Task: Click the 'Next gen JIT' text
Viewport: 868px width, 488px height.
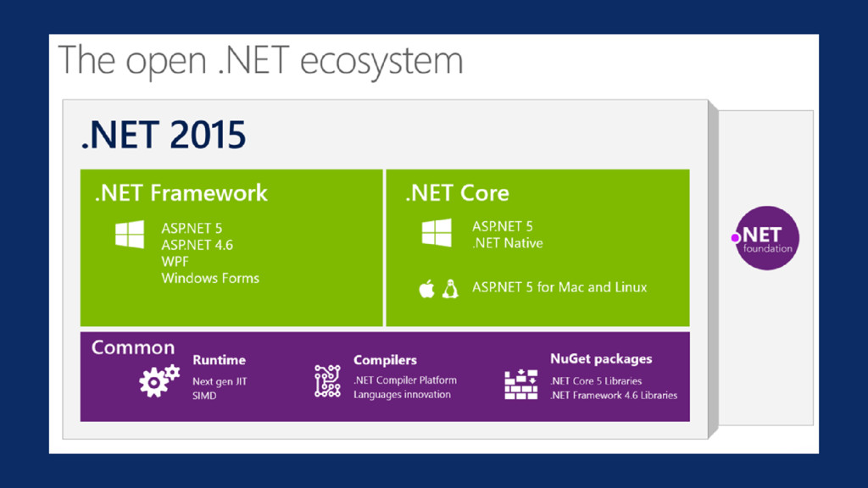Action: (220, 381)
